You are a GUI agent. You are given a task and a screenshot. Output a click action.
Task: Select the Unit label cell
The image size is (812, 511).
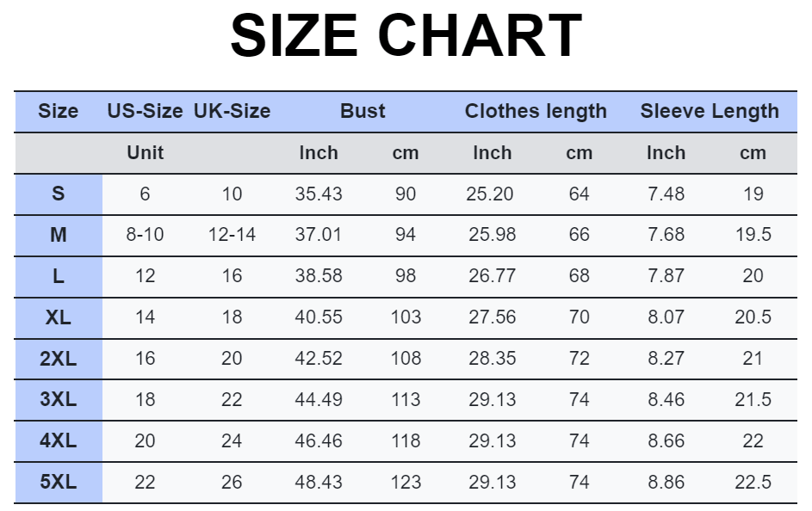145,152
